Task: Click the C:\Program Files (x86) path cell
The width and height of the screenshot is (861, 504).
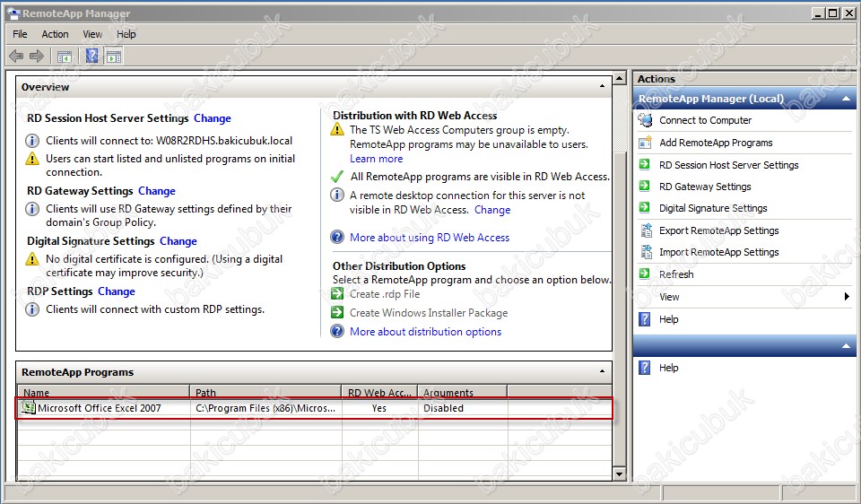Action: click(265, 408)
